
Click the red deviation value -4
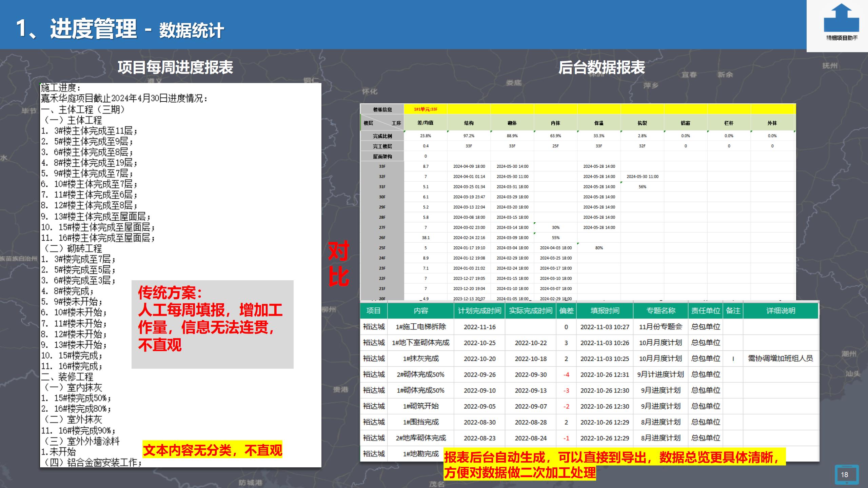(x=566, y=374)
